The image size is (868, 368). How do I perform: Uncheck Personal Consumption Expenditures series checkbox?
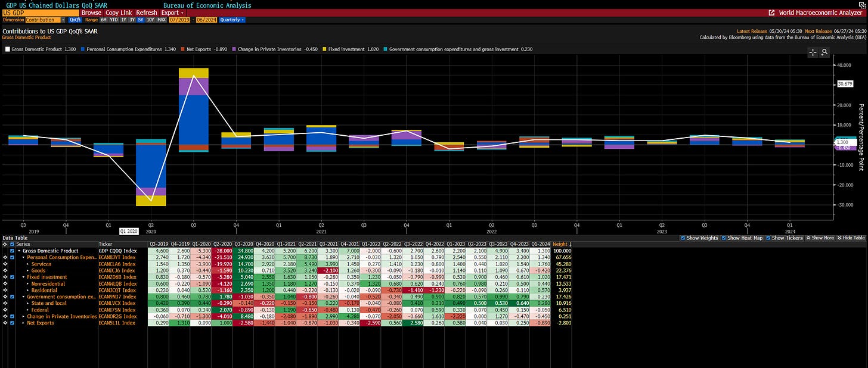point(12,257)
